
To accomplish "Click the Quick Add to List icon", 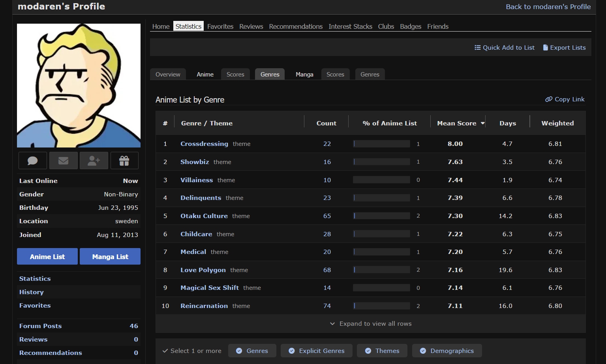I will (477, 47).
